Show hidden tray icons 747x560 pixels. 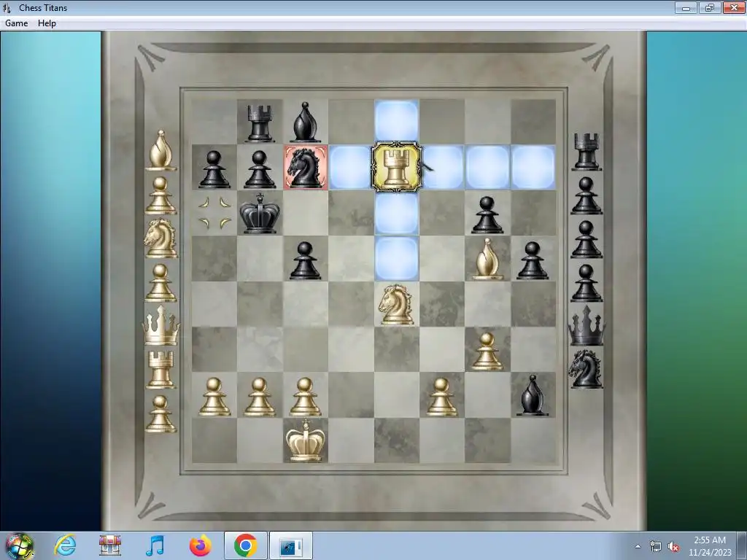(638, 546)
